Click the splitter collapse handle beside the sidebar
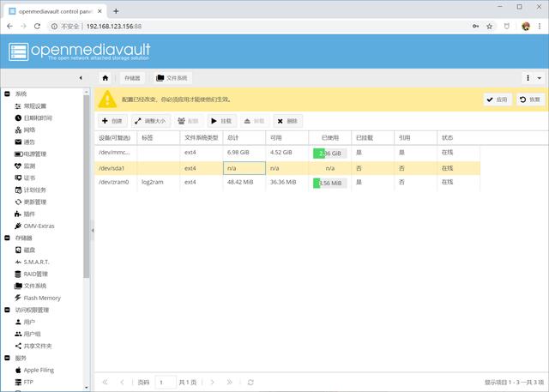 pyautogui.click(x=93, y=230)
